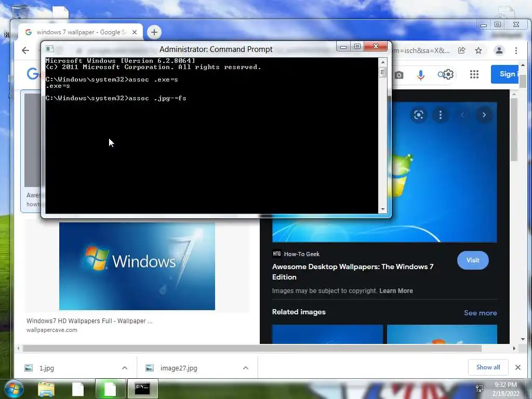Click the 'assoc .jpg-=fs' command line

pyautogui.click(x=116, y=98)
